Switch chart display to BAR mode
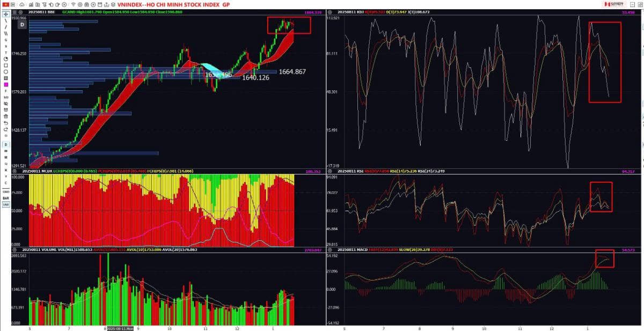Image resolution: width=644 pixels, height=331 pixels. point(5,198)
